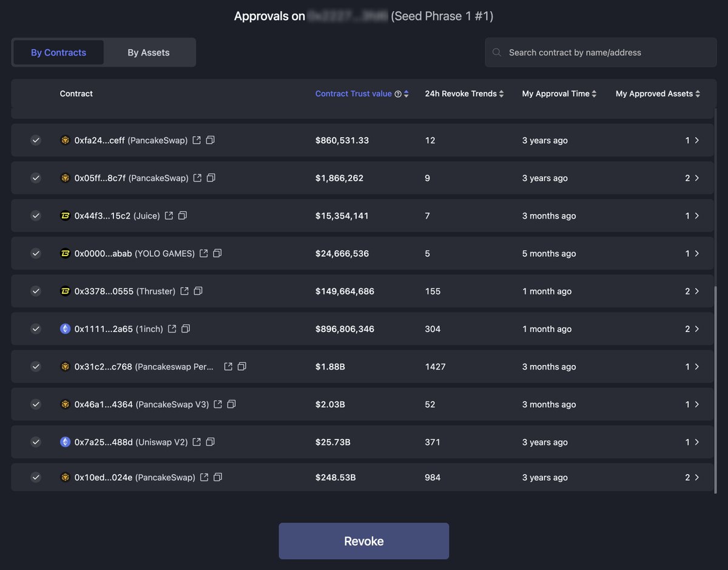Click the $149,664,686 trust value
The height and width of the screenshot is (570, 728).
click(x=345, y=291)
